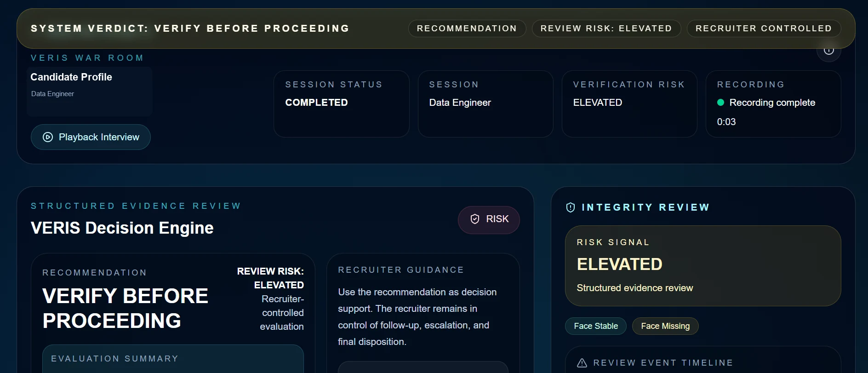Click the VERIFY BEFORE PROCEEDING recommendation text

point(125,308)
